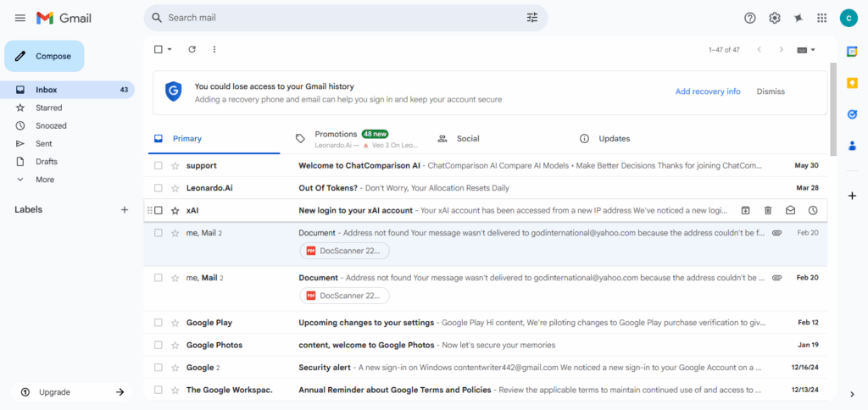Open 'content, welcome to Google Photos' email
868x410 pixels.
pyautogui.click(x=486, y=346)
